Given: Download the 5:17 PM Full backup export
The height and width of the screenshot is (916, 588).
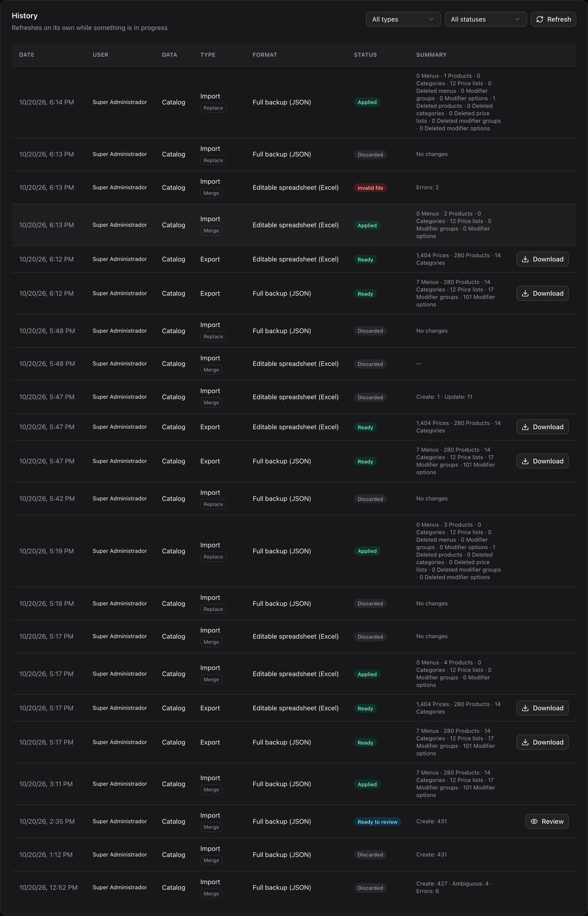Looking at the screenshot, I should [542, 742].
